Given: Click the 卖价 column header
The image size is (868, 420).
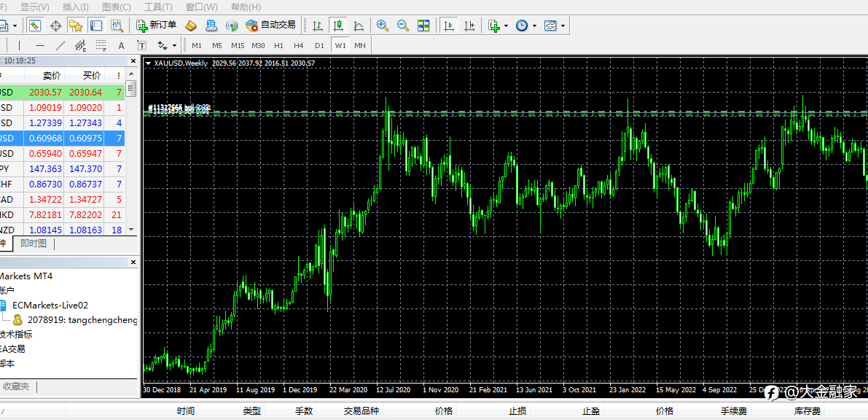Looking at the screenshot, I should click(52, 76).
